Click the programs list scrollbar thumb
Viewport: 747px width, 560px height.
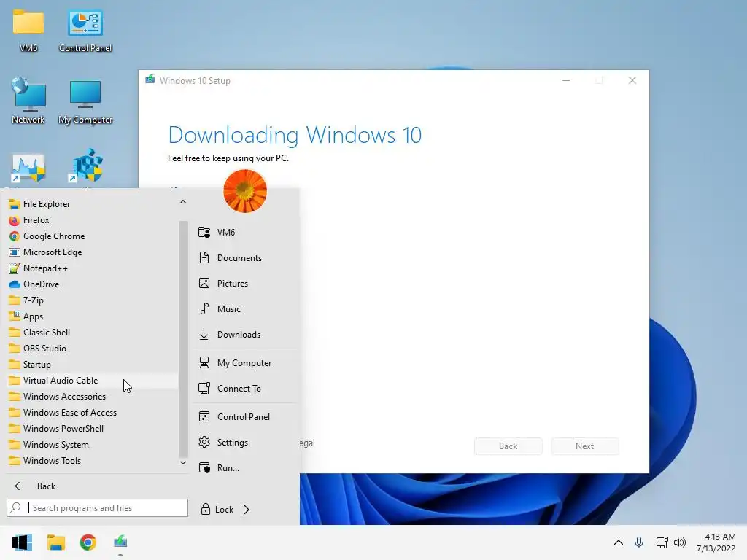click(x=183, y=338)
